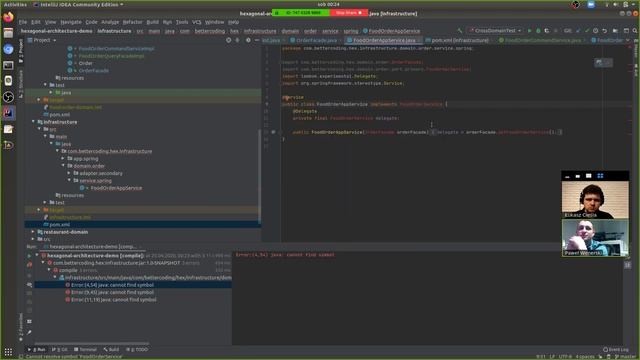Click hexagonal-architecture-demo breadcrumb
The height and width of the screenshot is (360, 640).
coord(57,31)
